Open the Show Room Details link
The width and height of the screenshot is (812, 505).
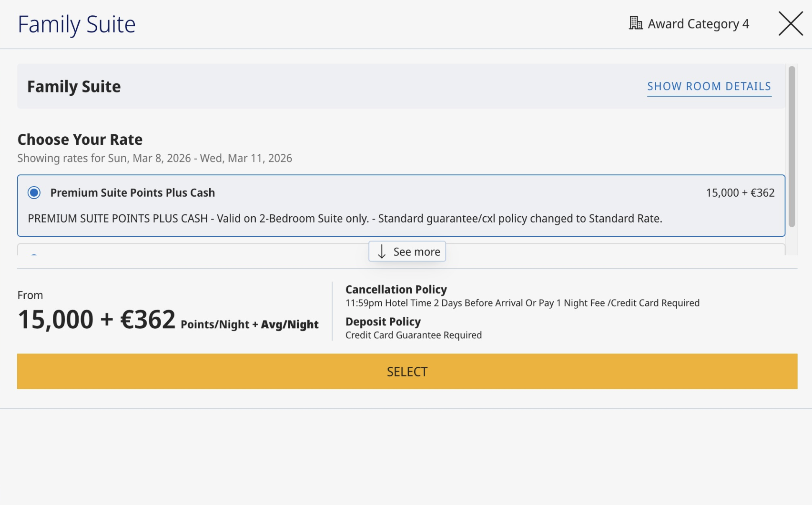709,87
